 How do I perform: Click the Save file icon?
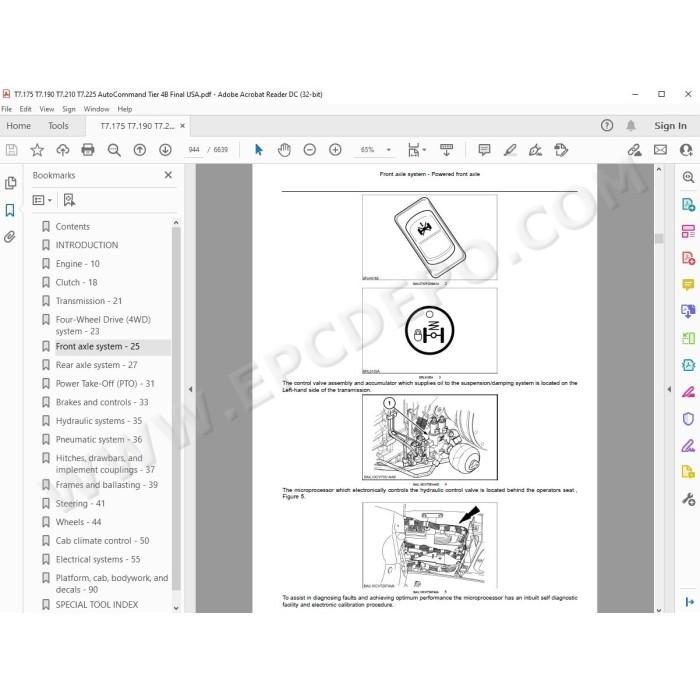[12, 150]
